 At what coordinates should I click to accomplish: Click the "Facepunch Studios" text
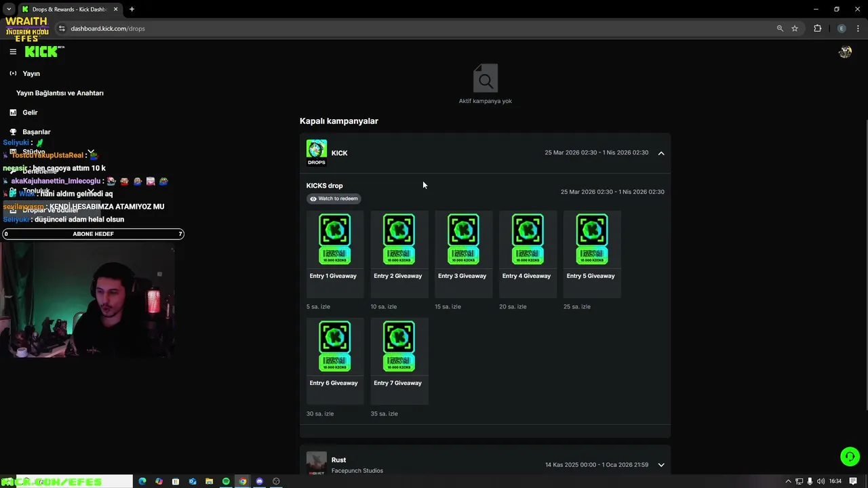point(357,471)
